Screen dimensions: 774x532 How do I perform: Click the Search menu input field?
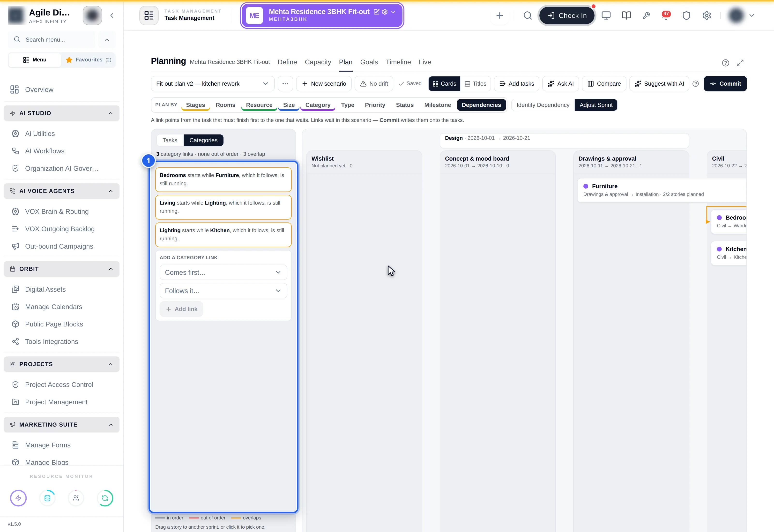tap(52, 40)
